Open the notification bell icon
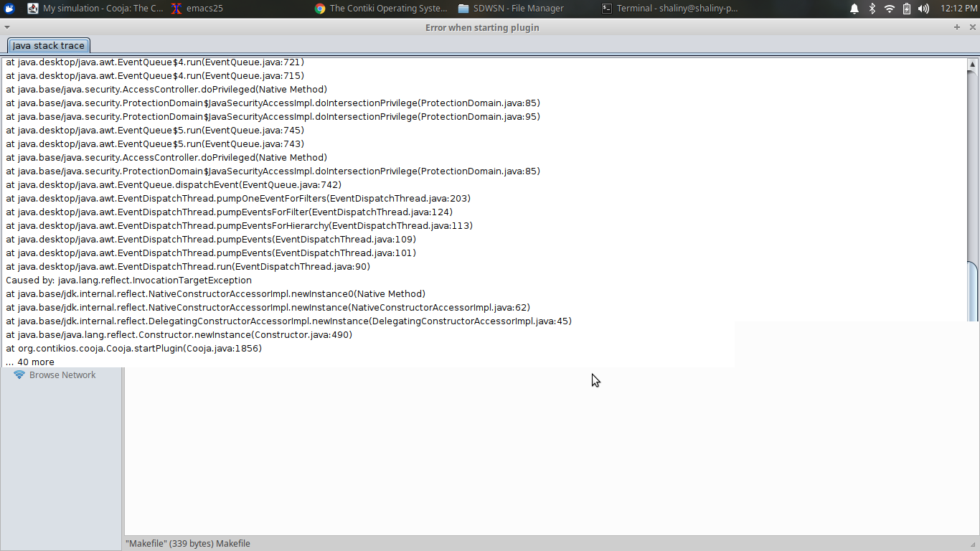980x551 pixels. click(x=854, y=9)
